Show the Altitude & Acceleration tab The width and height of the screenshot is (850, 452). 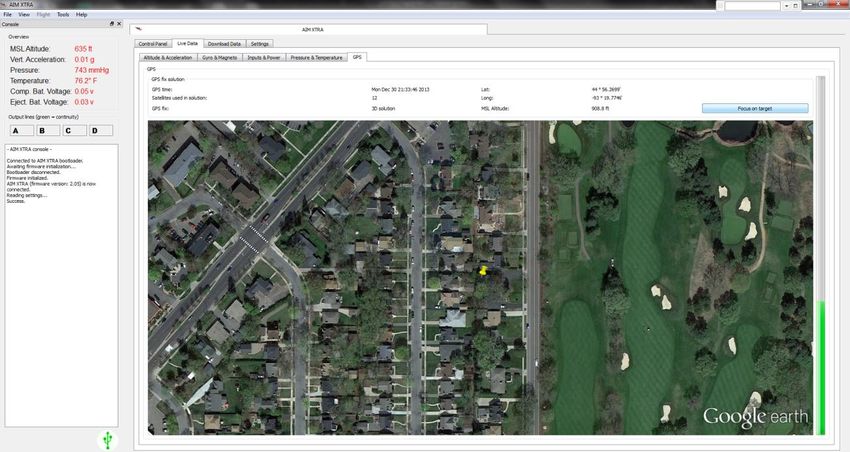(x=168, y=57)
